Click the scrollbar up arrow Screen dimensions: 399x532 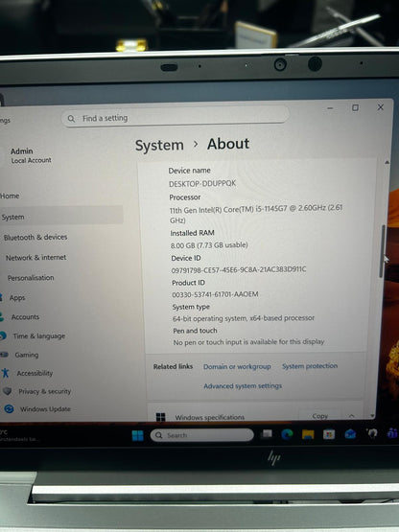[387, 163]
